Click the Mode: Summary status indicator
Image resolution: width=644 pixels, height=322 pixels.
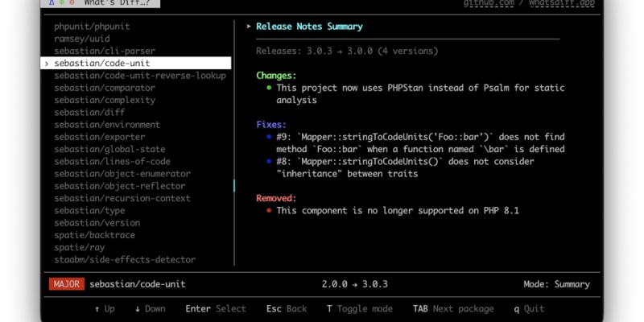555,284
